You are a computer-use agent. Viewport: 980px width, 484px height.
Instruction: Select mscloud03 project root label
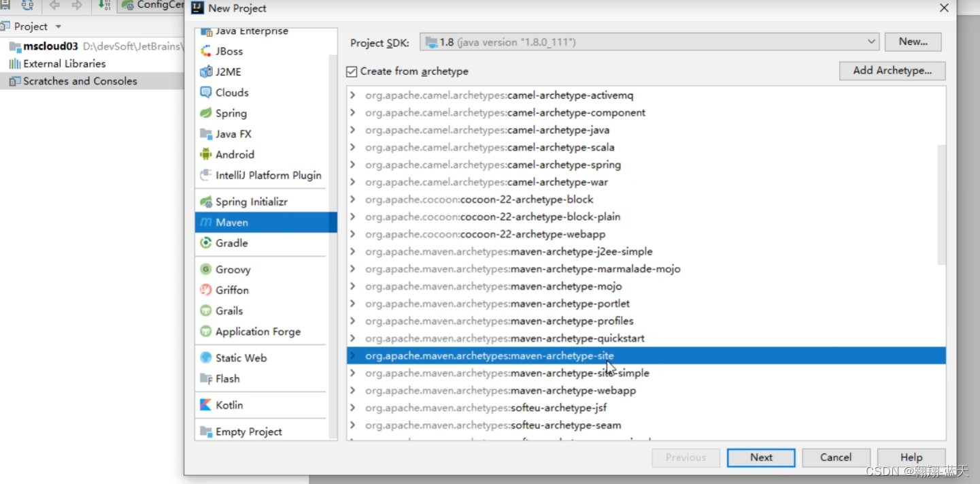51,47
